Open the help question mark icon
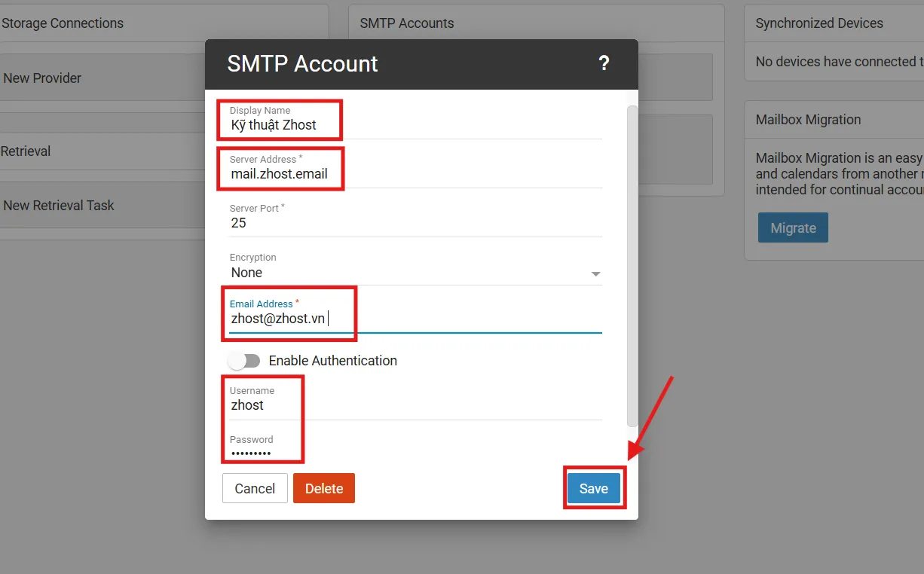The image size is (924, 574). 604,63
